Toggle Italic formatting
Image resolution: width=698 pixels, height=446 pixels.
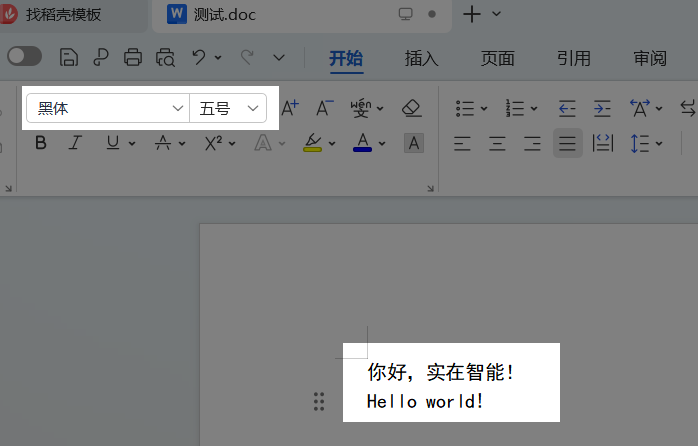(74, 143)
